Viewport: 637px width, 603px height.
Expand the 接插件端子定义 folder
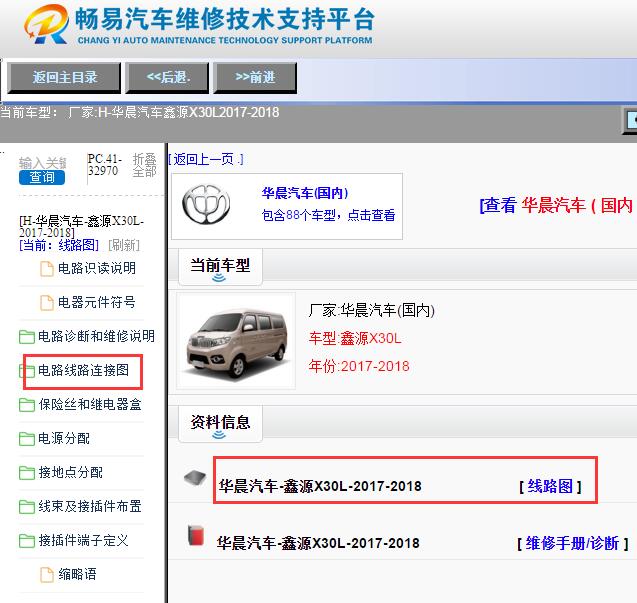click(x=83, y=541)
